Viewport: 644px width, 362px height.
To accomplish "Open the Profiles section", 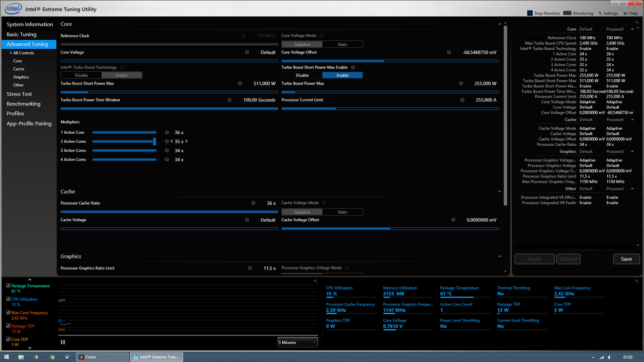I will tap(15, 114).
